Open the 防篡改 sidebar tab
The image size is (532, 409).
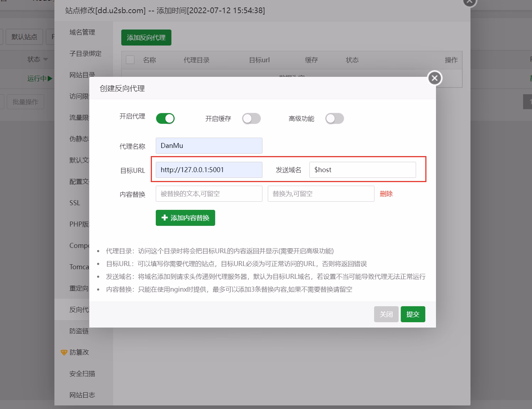click(x=79, y=352)
